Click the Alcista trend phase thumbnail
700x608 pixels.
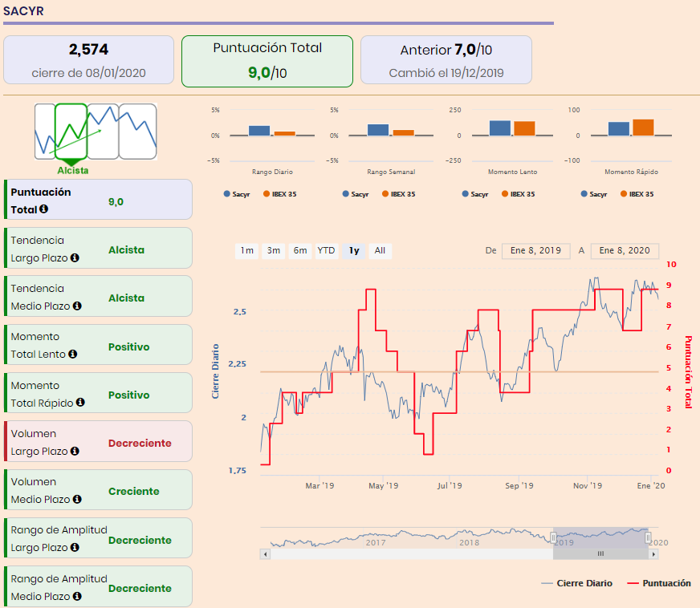coord(71,132)
